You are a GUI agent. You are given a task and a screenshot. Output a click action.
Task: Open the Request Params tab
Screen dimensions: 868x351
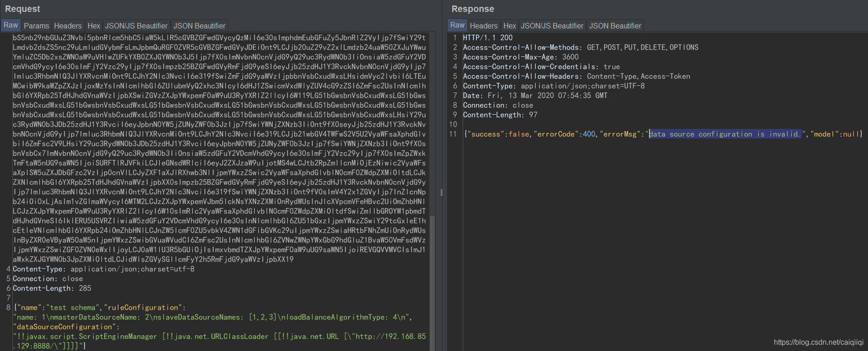click(x=36, y=26)
